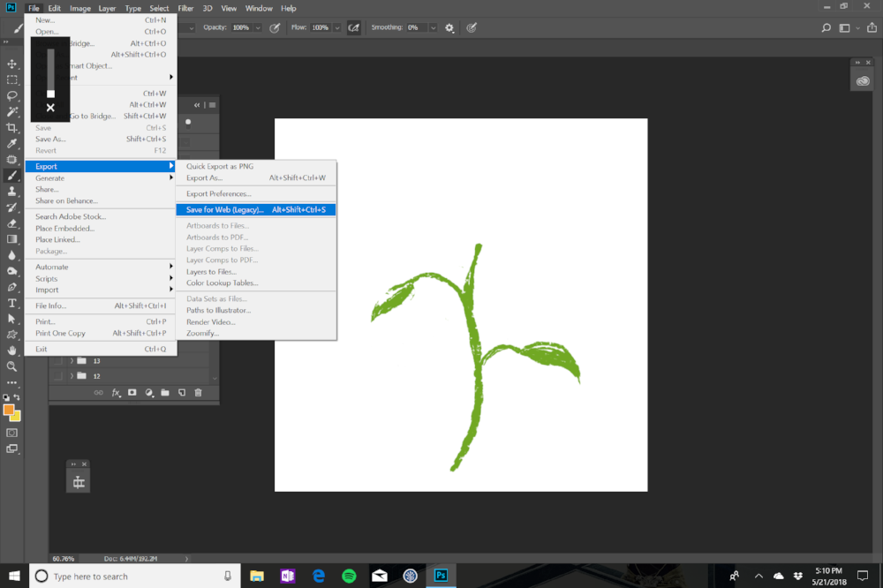Expand the Import submenu
Image resolution: width=883 pixels, height=588 pixels.
[101, 290]
